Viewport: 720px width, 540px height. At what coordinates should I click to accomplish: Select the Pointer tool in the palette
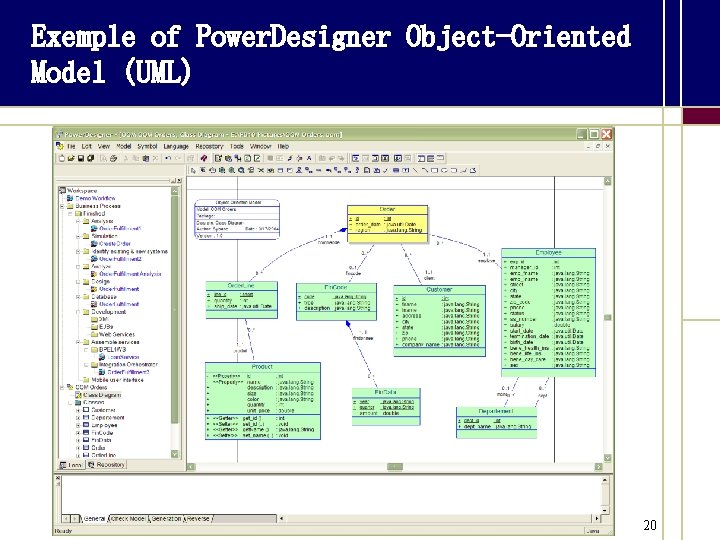[x=193, y=170]
